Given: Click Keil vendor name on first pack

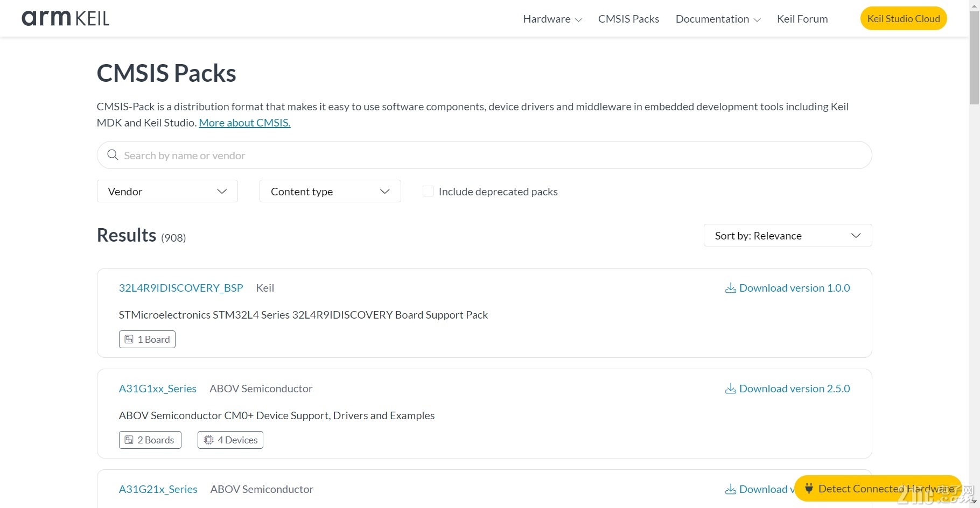Looking at the screenshot, I should (x=265, y=288).
